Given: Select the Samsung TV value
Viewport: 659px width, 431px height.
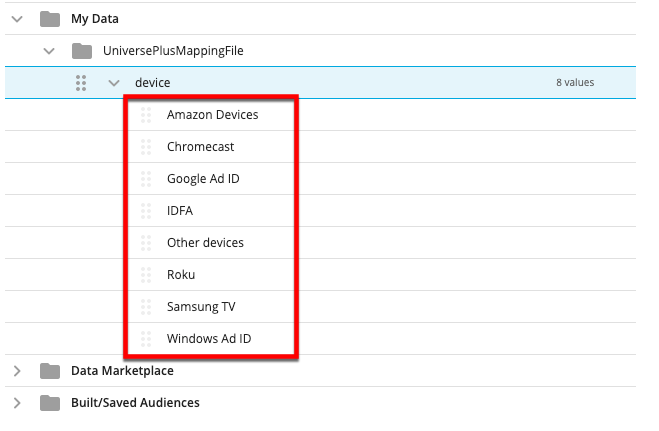Looking at the screenshot, I should click(201, 307).
